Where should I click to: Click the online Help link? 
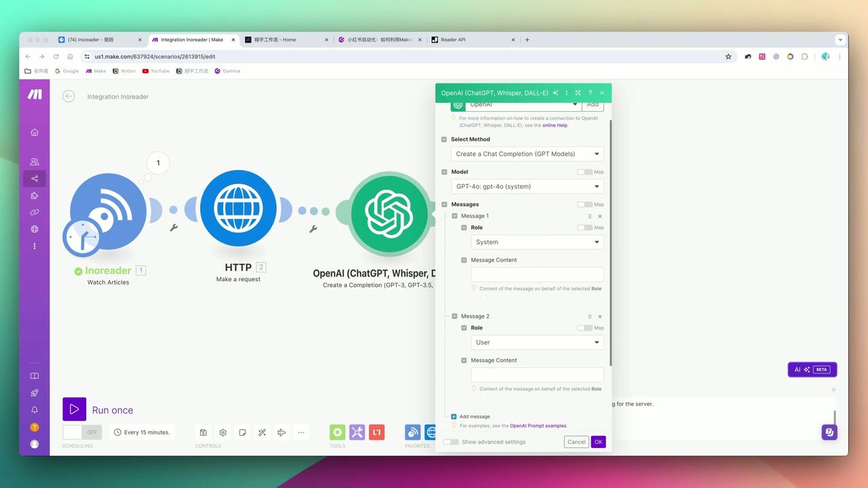click(555, 125)
